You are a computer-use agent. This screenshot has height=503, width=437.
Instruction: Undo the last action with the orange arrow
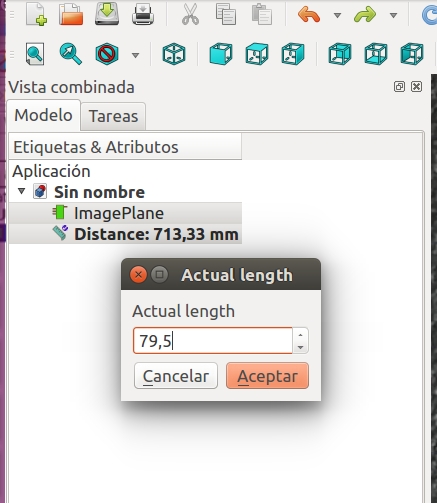[309, 15]
